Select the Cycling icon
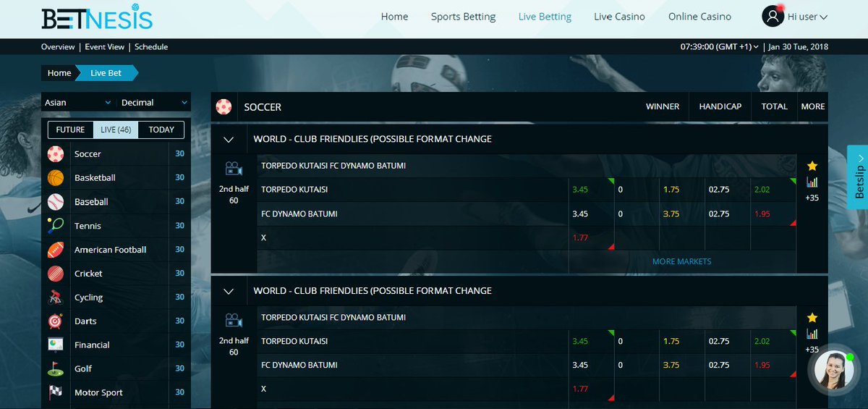Image resolution: width=868 pixels, height=409 pixels. click(x=56, y=297)
